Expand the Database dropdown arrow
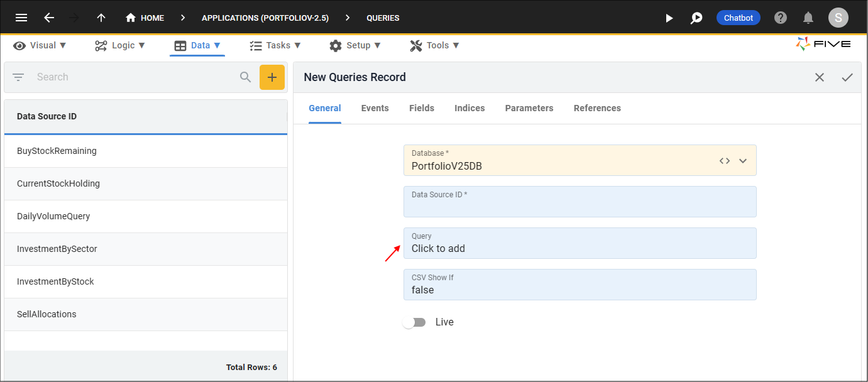 743,161
